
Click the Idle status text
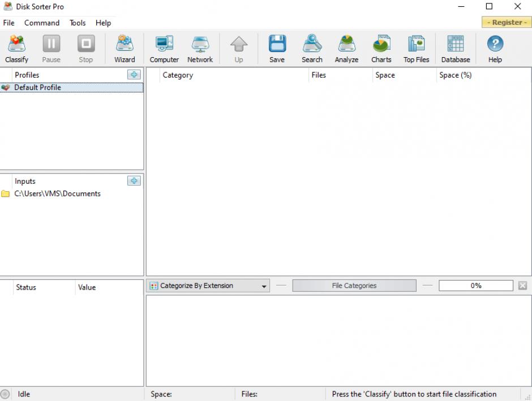point(24,394)
